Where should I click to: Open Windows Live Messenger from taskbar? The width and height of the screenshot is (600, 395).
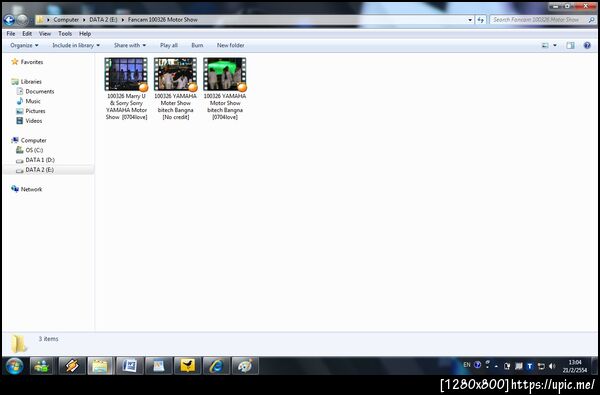tap(41, 366)
